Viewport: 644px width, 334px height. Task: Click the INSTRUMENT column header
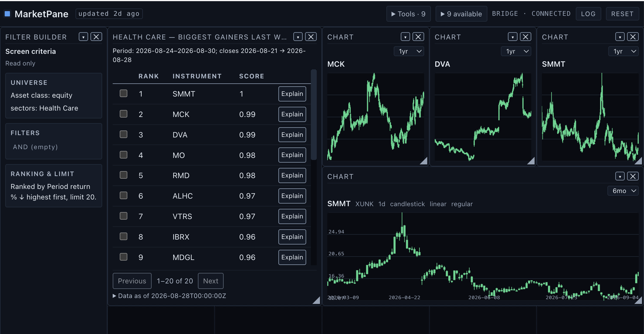click(x=197, y=76)
